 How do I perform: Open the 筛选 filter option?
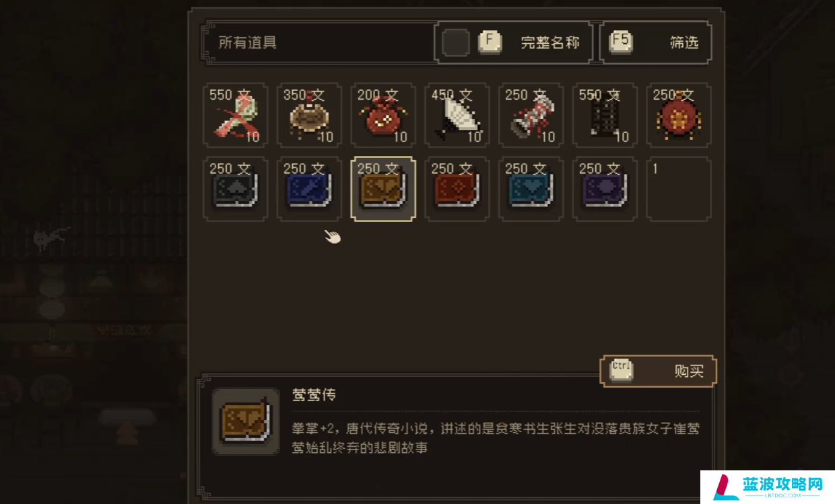click(655, 42)
